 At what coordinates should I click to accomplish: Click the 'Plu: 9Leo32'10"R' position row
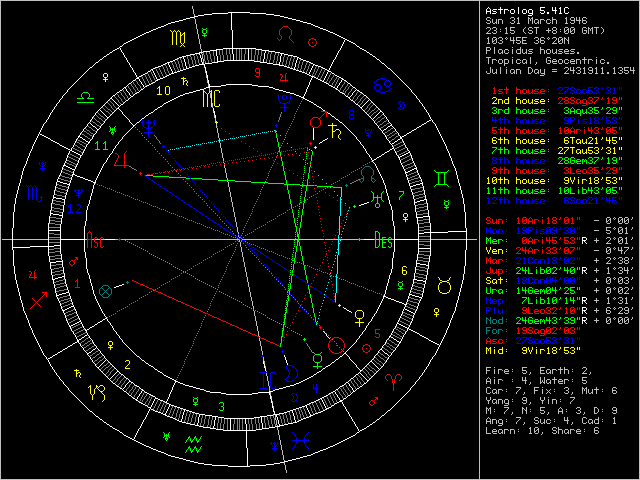560,311
